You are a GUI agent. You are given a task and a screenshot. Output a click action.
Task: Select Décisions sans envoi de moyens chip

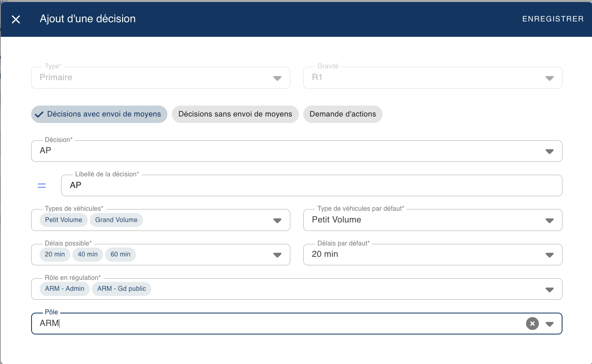235,114
